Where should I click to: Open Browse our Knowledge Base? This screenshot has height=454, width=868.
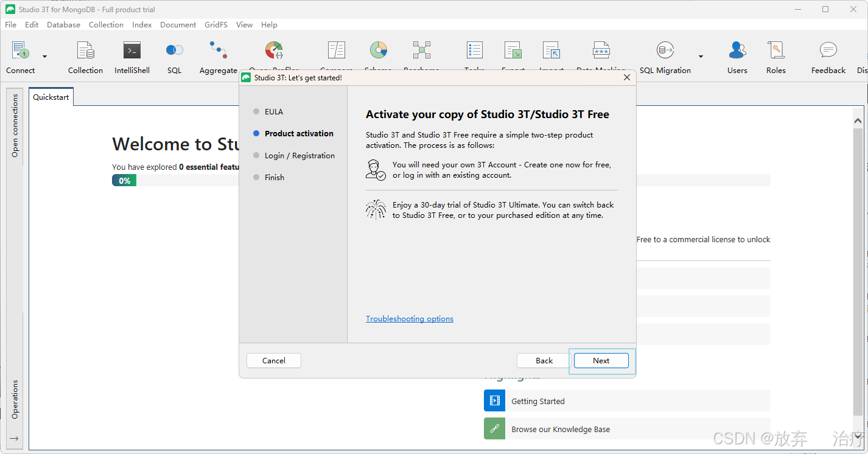coord(627,429)
